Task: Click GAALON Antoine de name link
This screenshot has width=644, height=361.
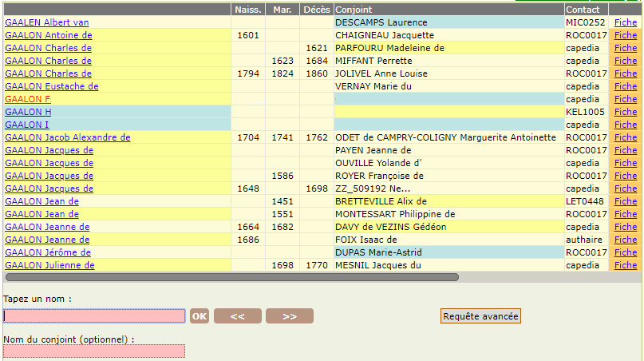Action: coord(48,35)
